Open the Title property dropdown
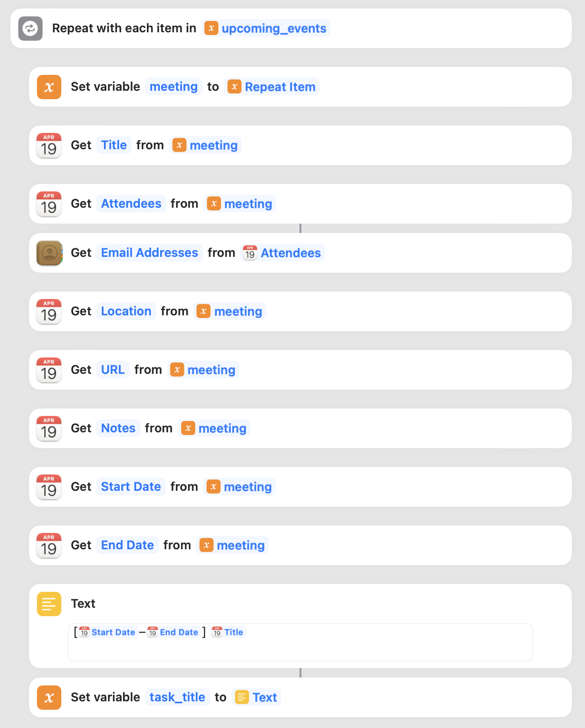The width and height of the screenshot is (585, 728). point(114,146)
